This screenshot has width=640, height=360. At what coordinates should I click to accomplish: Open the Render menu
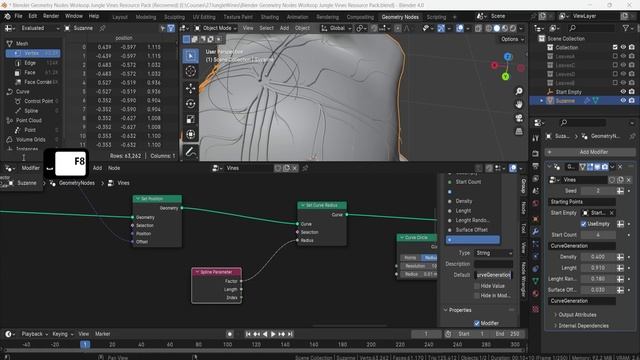(x=51, y=16)
